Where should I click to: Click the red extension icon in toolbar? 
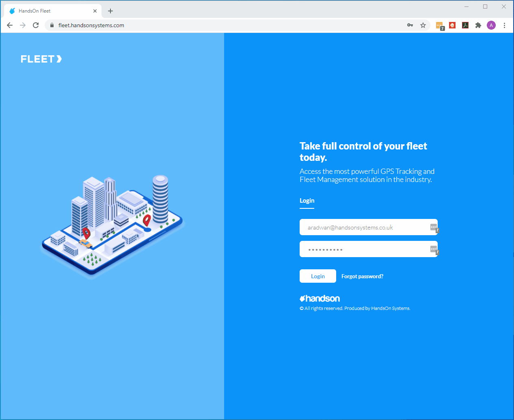452,25
